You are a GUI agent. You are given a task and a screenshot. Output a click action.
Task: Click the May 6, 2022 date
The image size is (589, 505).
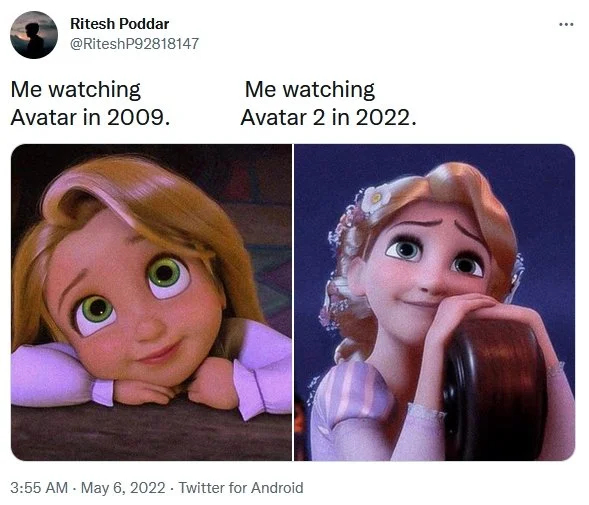123,488
